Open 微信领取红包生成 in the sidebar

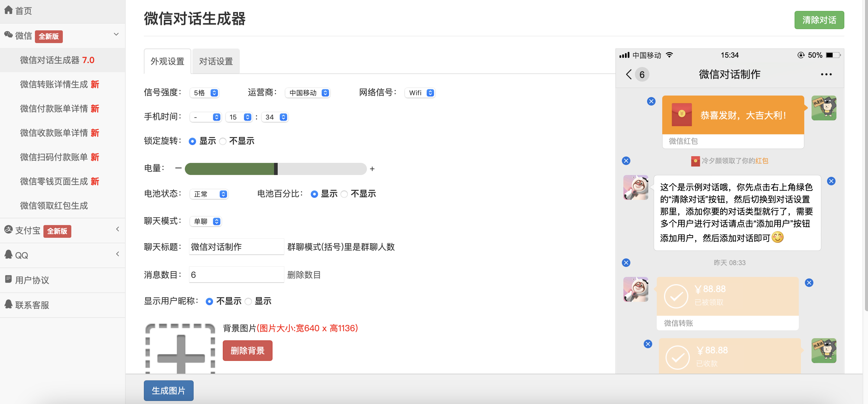(x=54, y=206)
